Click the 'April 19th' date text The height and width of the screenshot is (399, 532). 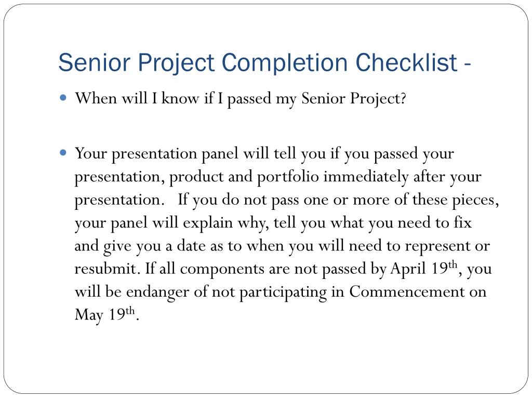(424, 269)
